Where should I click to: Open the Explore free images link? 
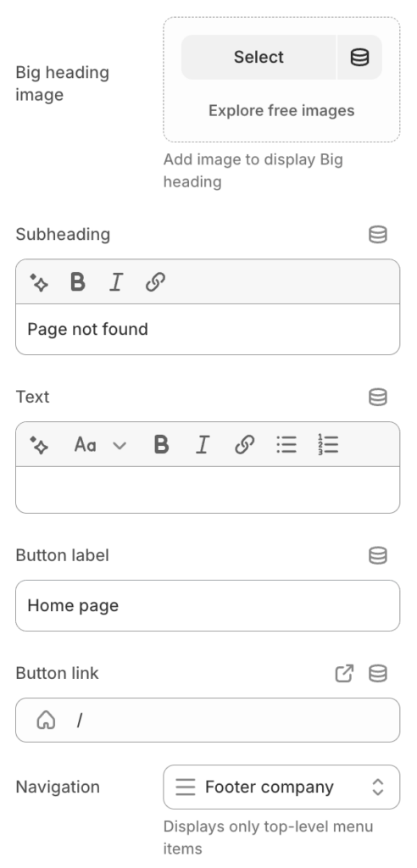[x=281, y=110]
